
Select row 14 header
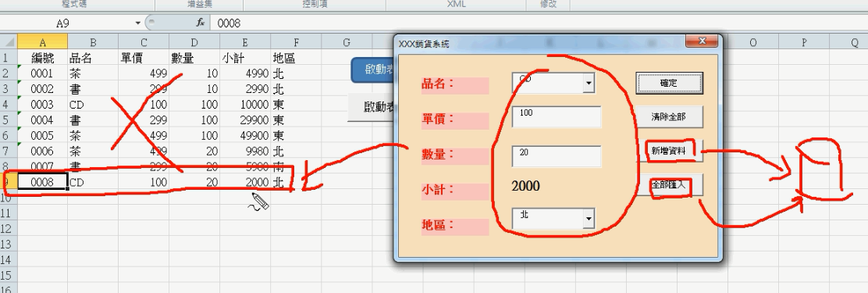pos(9,259)
